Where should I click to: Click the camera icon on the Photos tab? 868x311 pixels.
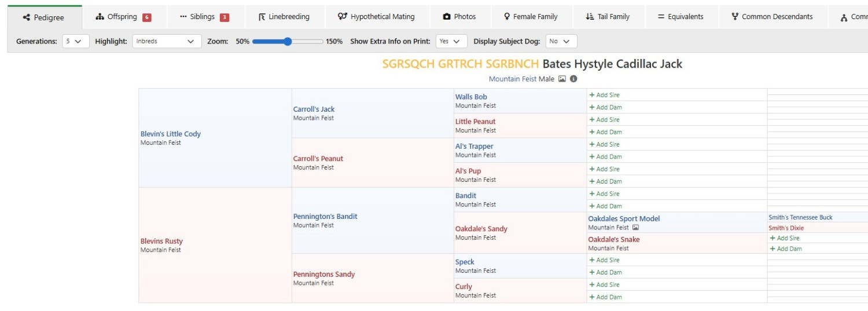(x=447, y=17)
